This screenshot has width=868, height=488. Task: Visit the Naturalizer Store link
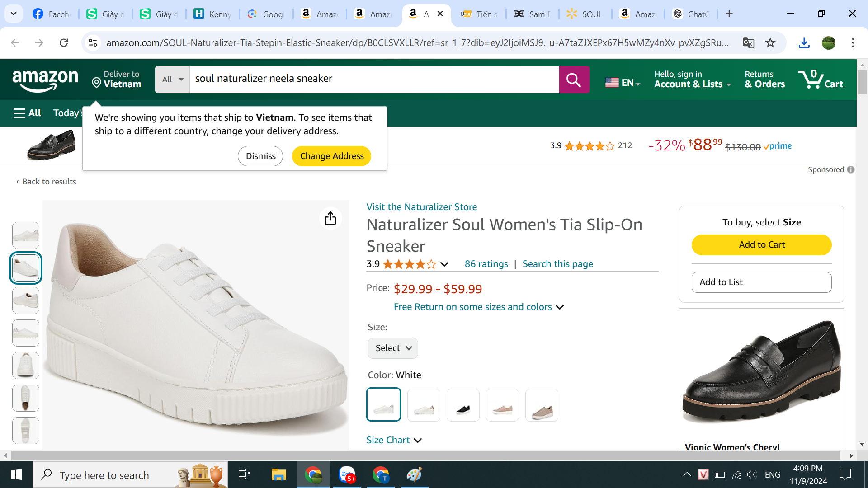click(x=421, y=207)
